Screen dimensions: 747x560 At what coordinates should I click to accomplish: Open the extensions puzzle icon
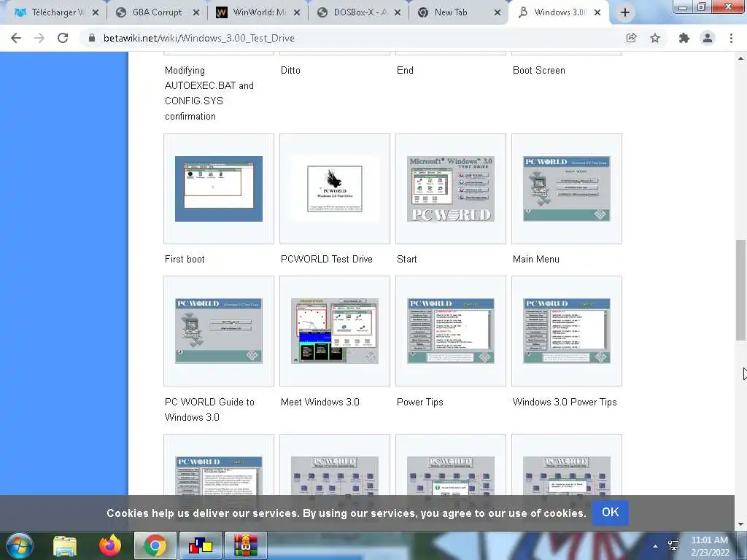click(x=684, y=38)
